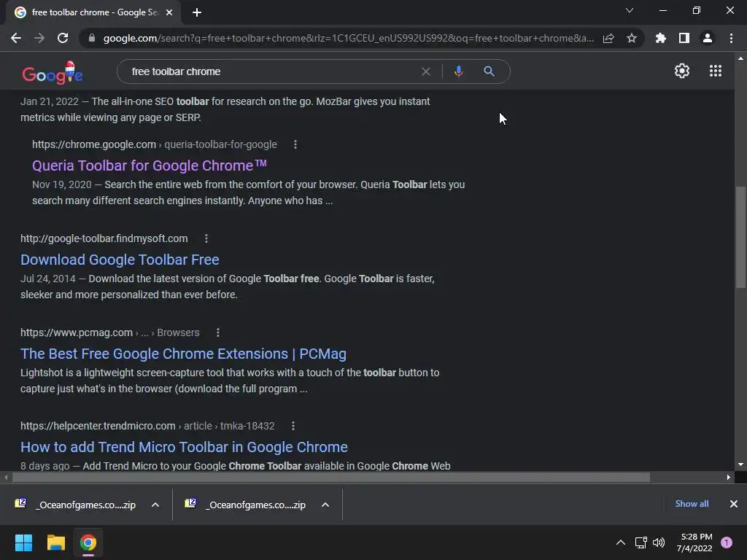Click the Chrome taskbar icon
Screen dimensions: 747x560
coord(88,542)
